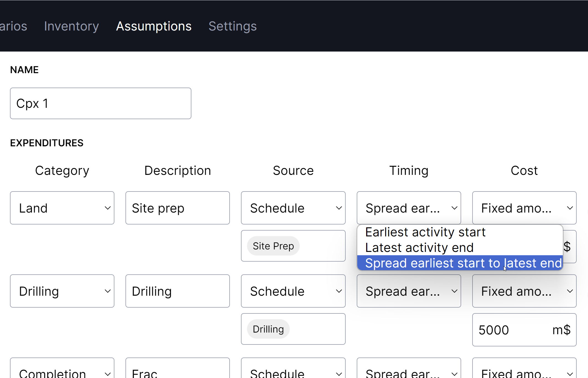The image size is (588, 378).
Task: Click the Drilling activity tag
Action: coord(268,329)
